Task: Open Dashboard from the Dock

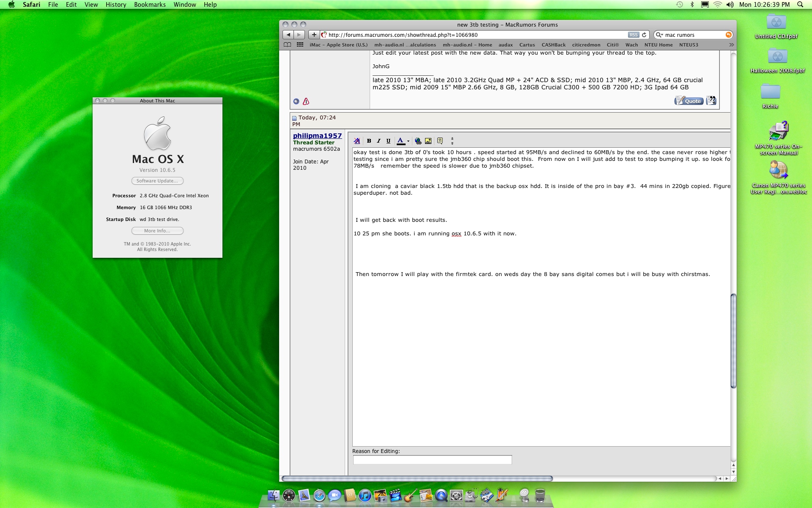Action: click(x=289, y=495)
